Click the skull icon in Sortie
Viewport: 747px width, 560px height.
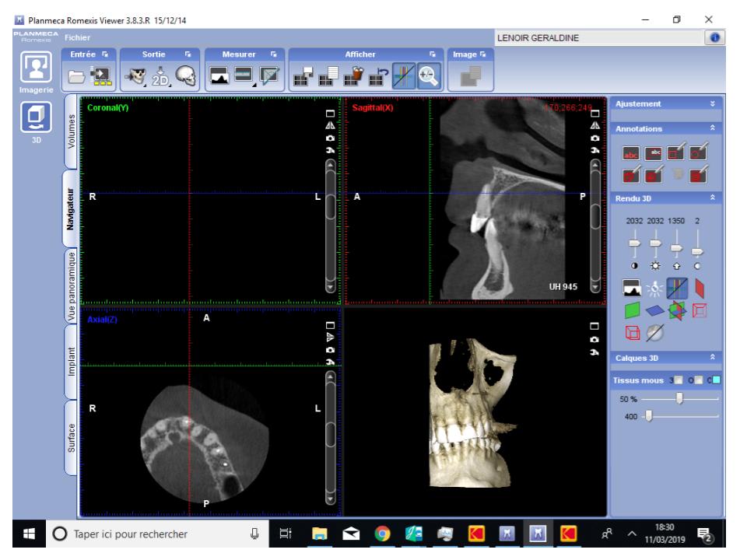184,75
